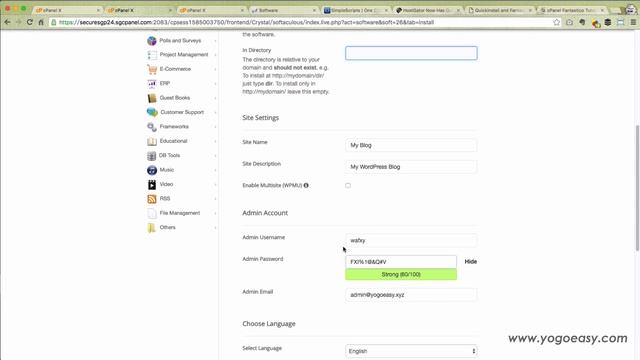
Task: Click the File Management page icon
Action: (x=152, y=213)
